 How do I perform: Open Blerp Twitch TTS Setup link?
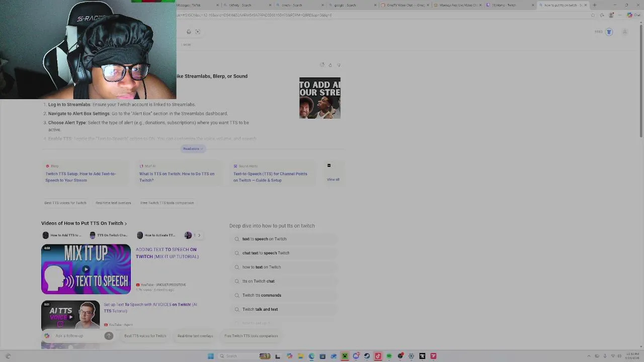80,177
